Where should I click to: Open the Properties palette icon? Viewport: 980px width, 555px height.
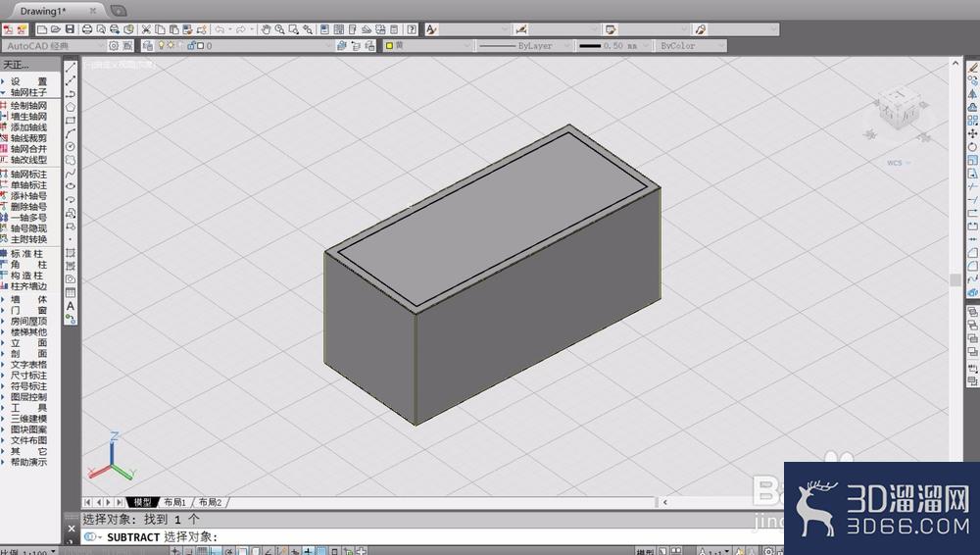(x=324, y=28)
